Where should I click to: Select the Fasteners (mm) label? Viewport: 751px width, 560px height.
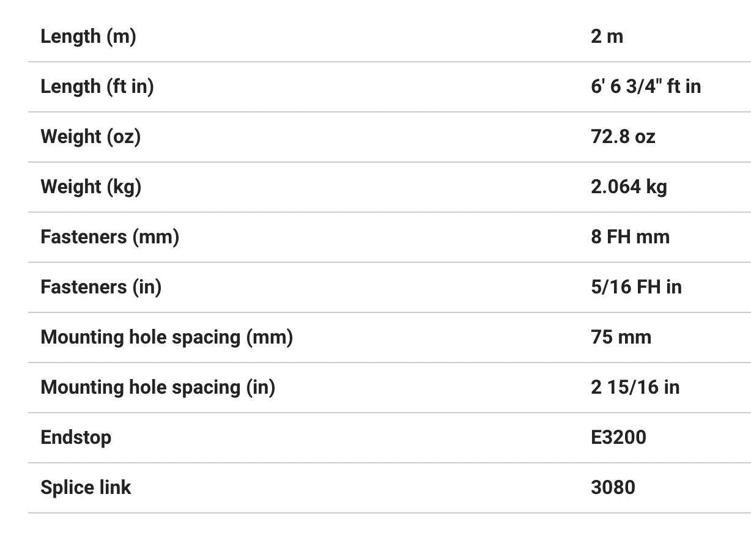click(109, 237)
